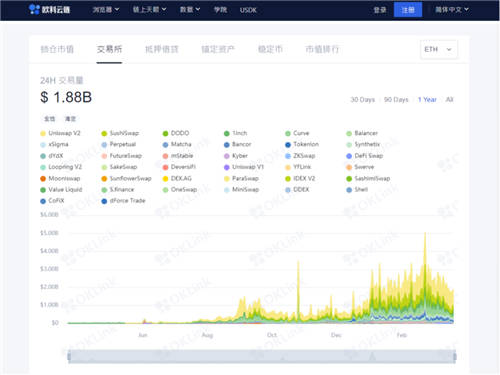
Task: Switch to the 锁仓市值 tab
Action: click(x=57, y=49)
